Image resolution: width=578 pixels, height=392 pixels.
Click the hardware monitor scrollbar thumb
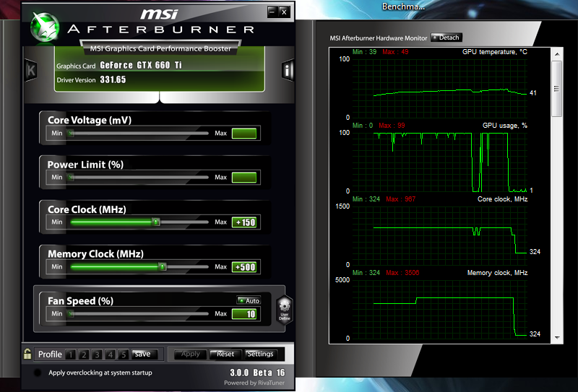[x=556, y=88]
